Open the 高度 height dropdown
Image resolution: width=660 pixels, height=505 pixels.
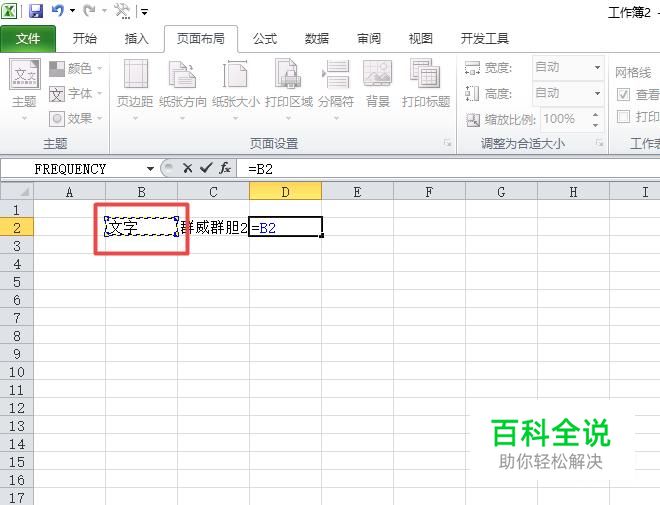597,93
